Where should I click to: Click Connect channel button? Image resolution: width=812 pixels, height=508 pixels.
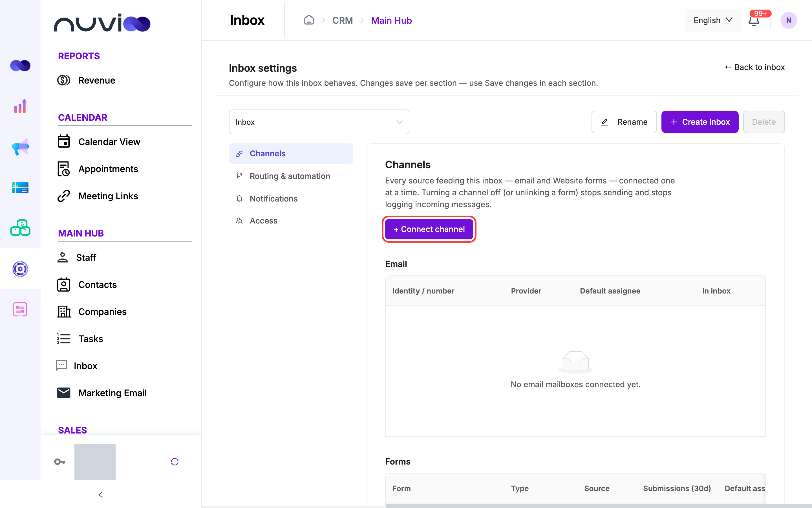point(429,229)
